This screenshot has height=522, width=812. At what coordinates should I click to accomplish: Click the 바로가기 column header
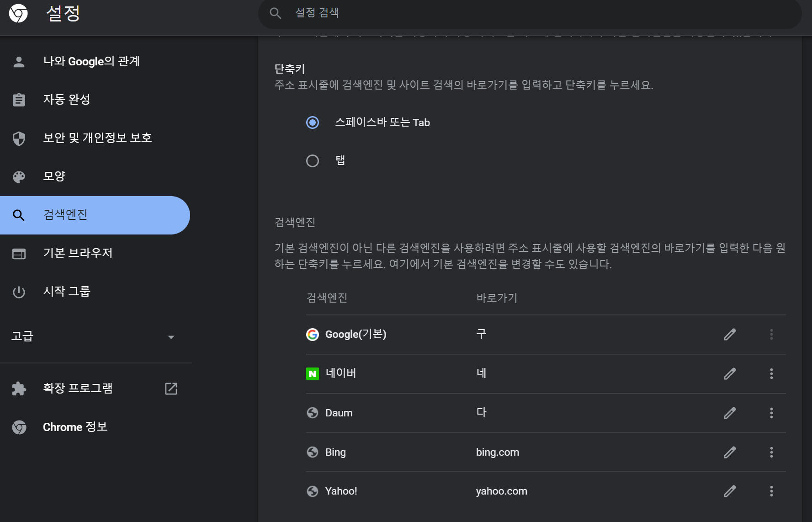point(497,298)
